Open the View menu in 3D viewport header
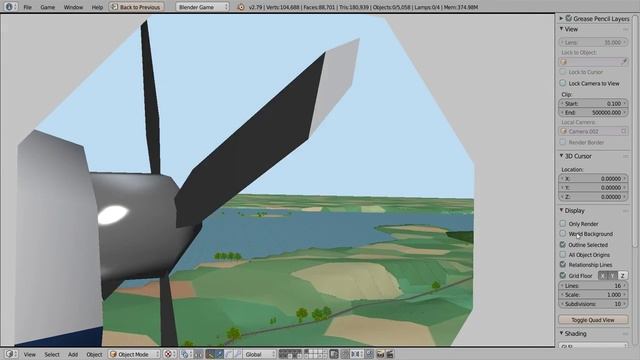The width and height of the screenshot is (640, 360). click(29, 354)
